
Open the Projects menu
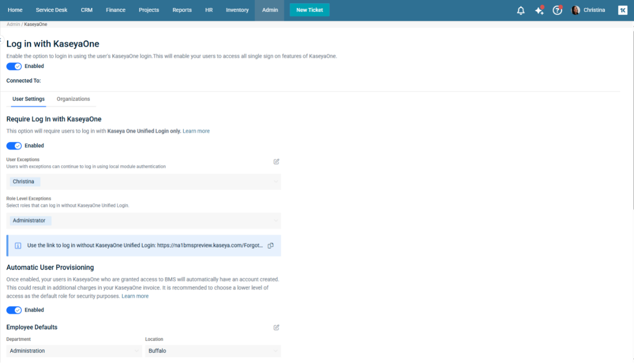tap(149, 10)
